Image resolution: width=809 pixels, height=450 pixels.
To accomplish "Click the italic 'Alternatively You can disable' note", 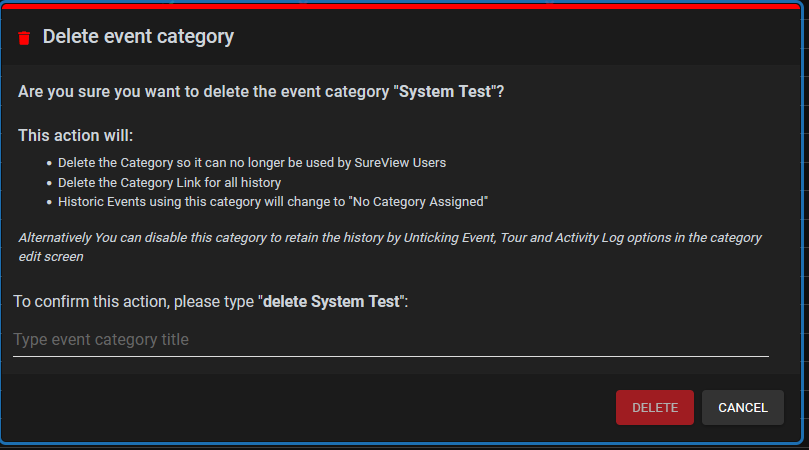I will [x=390, y=238].
